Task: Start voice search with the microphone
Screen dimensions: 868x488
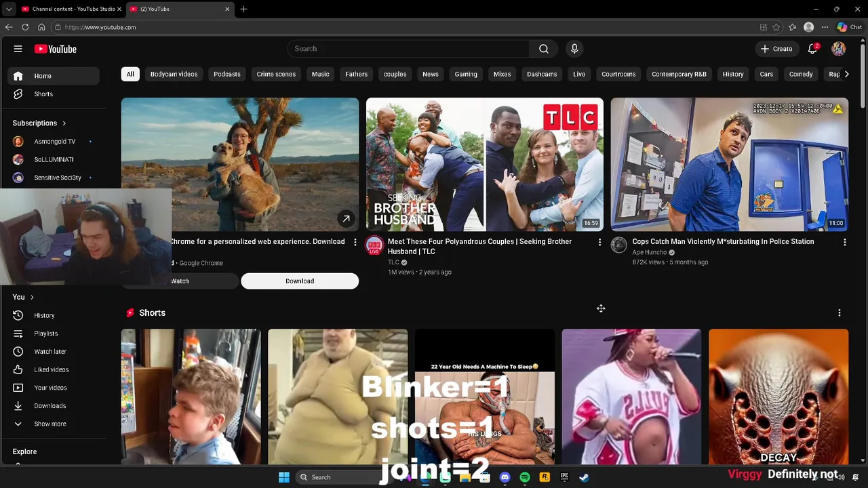Action: pos(574,49)
